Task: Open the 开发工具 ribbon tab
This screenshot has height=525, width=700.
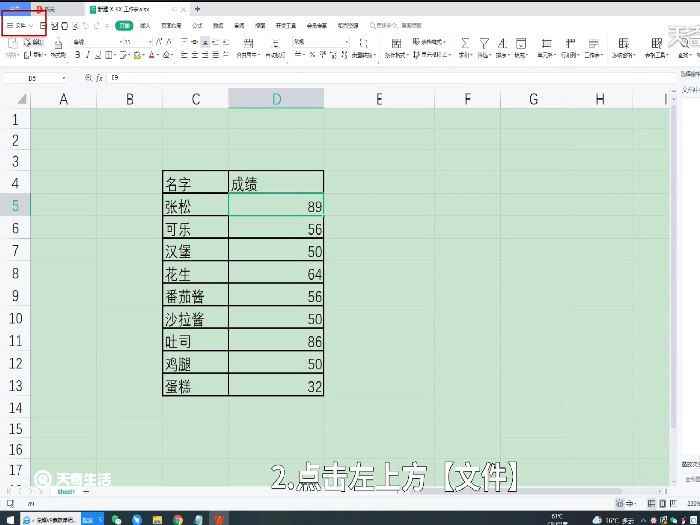Action: pos(286,26)
